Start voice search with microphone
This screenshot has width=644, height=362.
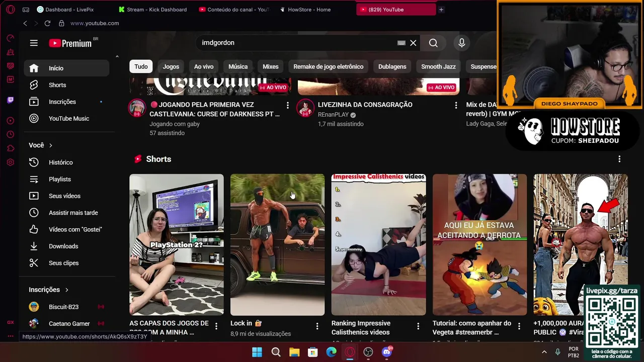pos(461,43)
